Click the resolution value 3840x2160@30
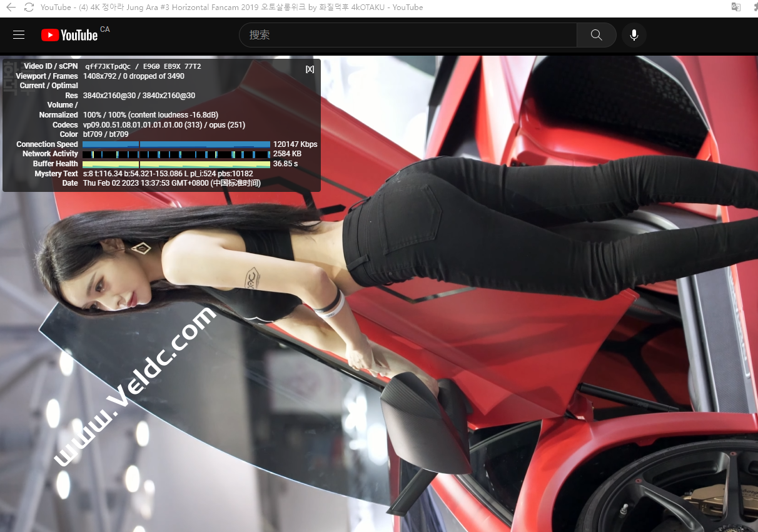 (139, 96)
